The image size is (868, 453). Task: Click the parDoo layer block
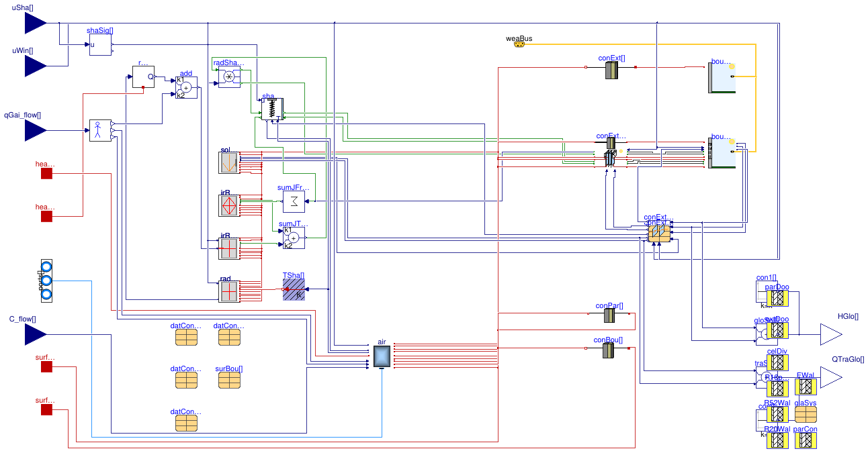coord(777,298)
